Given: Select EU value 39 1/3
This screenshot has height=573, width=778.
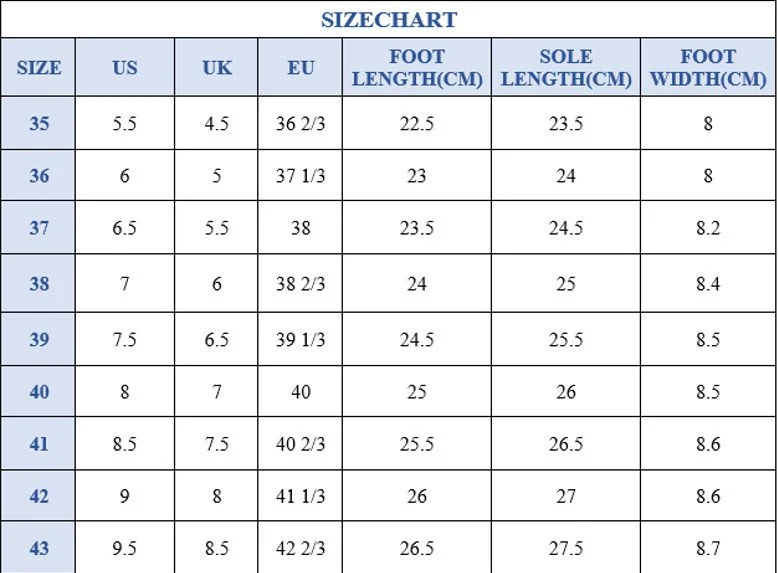Looking at the screenshot, I should coord(301,340).
